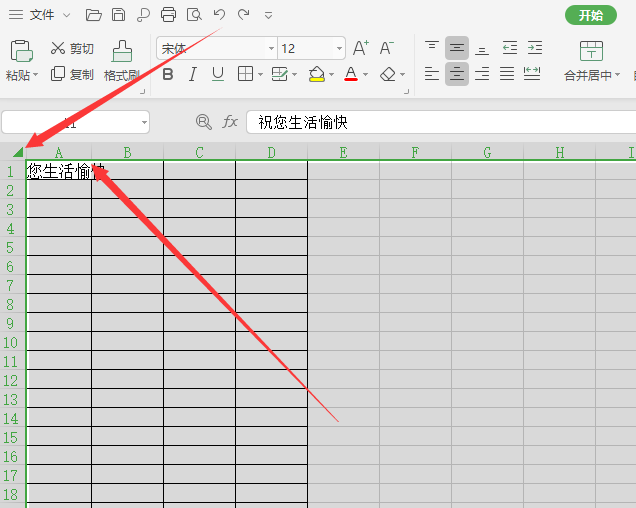This screenshot has width=636, height=508.
Task: Activate the 格式刷 format painter
Action: click(x=122, y=61)
